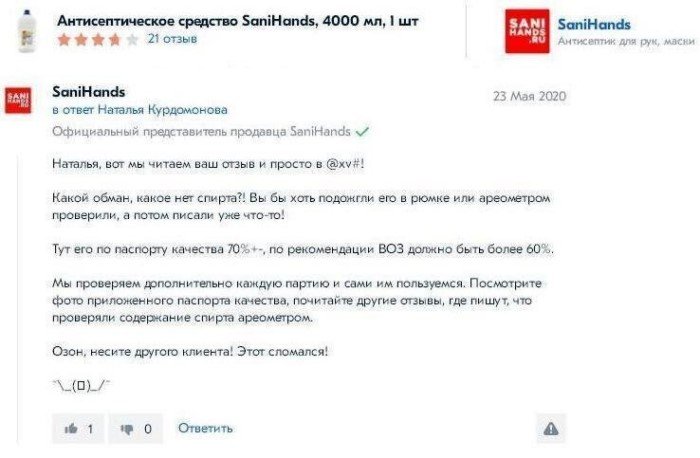Click the thumbs up like icon

pos(71,429)
